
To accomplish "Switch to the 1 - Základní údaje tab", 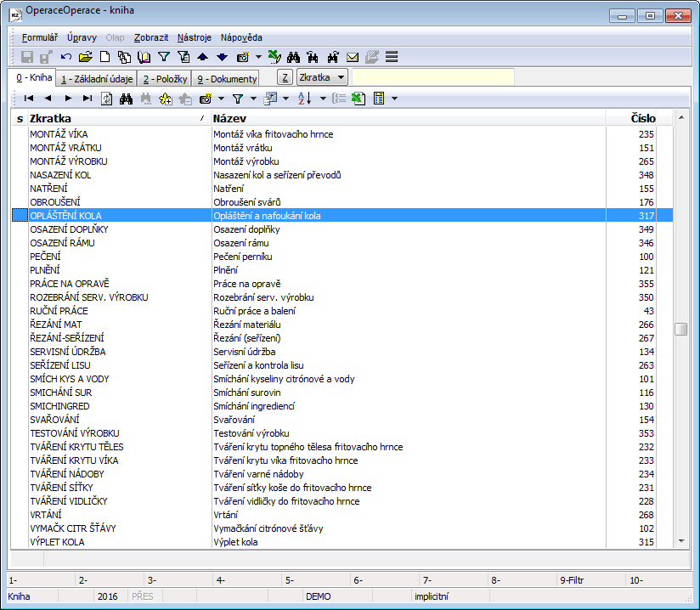I will [x=95, y=78].
